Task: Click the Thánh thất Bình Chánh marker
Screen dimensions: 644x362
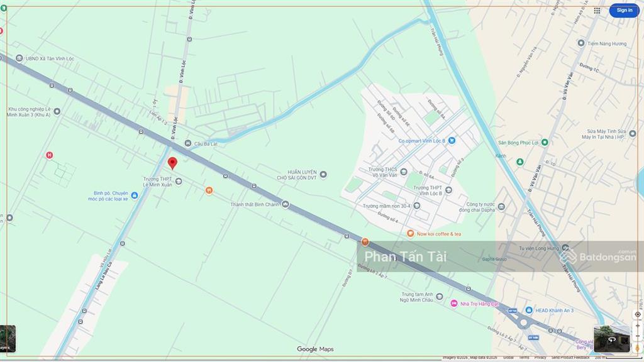Action: click(x=286, y=204)
